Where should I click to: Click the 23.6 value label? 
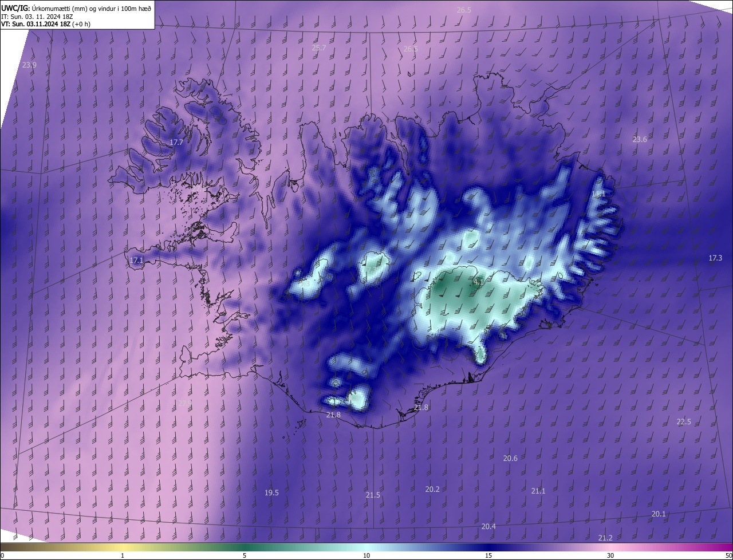point(640,140)
